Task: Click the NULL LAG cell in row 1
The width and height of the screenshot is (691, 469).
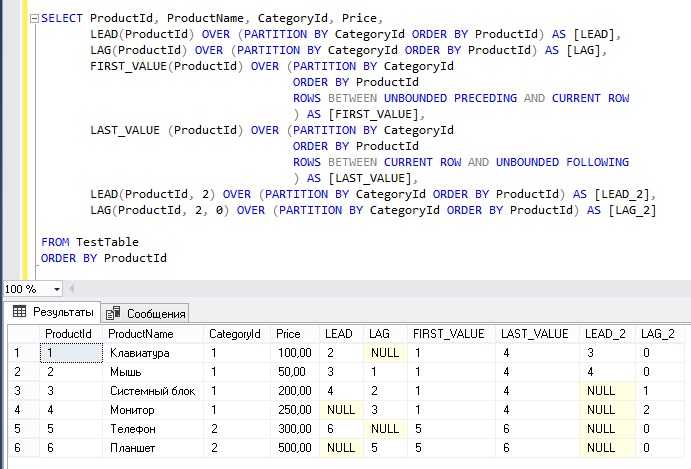Action: 383,353
